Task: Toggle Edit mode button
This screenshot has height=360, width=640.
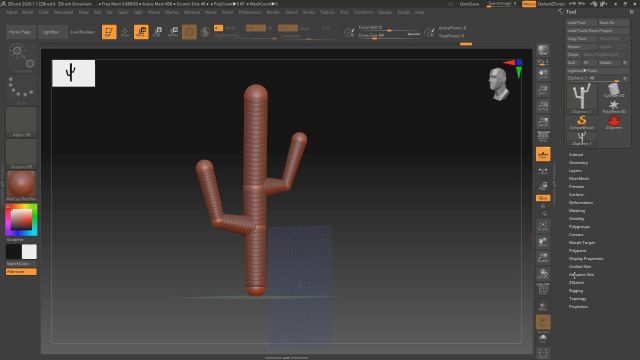Action: point(109,32)
